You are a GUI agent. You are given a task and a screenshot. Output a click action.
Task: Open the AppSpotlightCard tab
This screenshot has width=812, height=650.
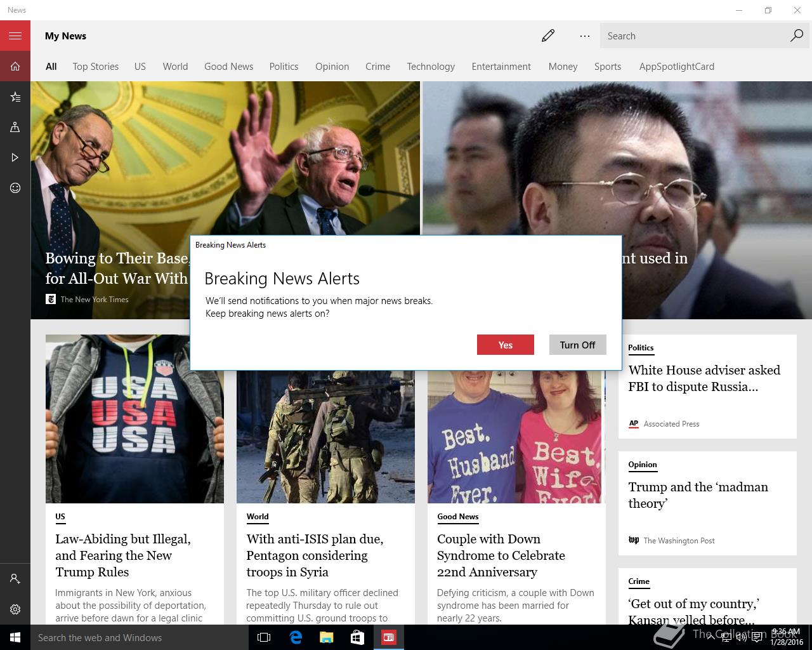[677, 66]
